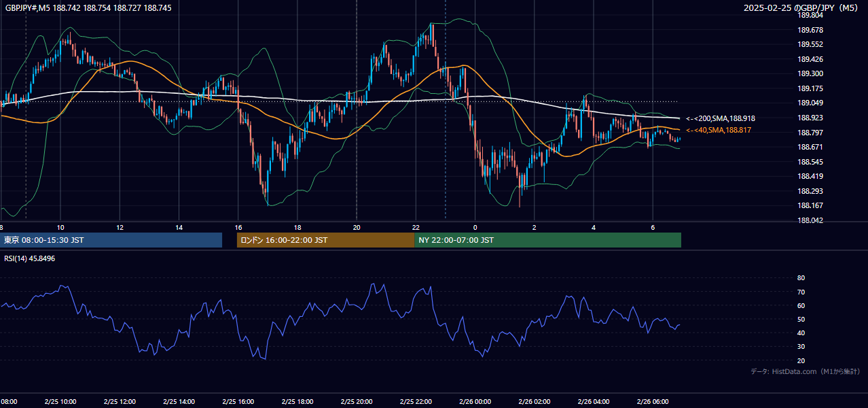Click price axis value 188.419
Screen dimensions: 868x408
pyautogui.click(x=810, y=176)
